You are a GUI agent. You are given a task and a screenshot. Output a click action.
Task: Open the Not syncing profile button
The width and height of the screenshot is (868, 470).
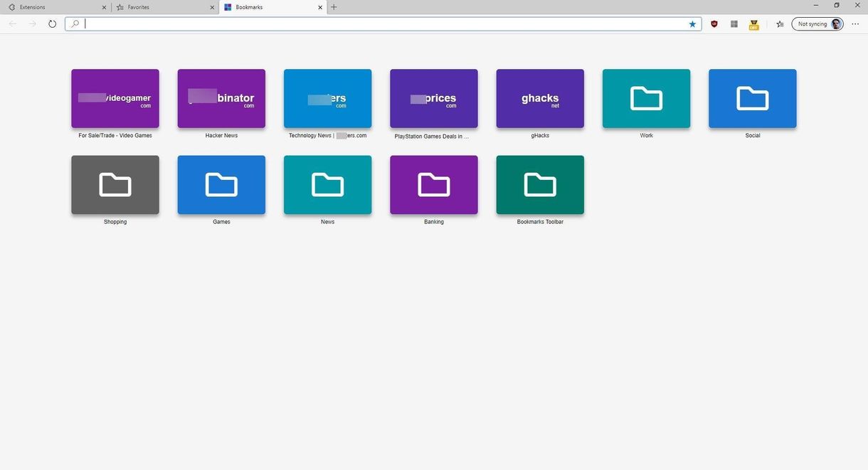click(817, 23)
